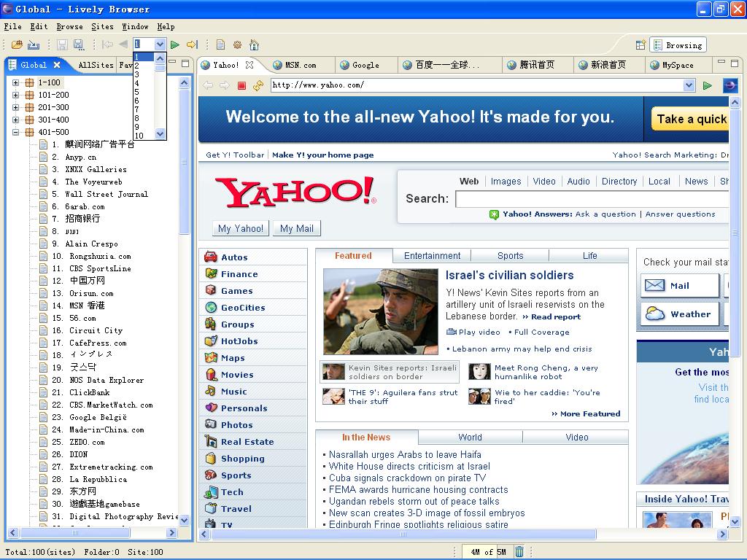This screenshot has height=560, width=747.
Task: Select page 5 in the dropdown list
Action: [144, 92]
